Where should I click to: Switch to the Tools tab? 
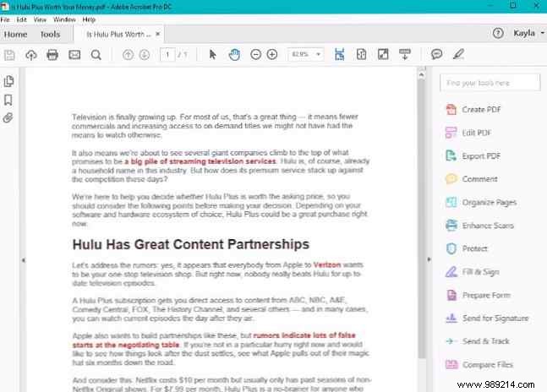[x=50, y=34]
